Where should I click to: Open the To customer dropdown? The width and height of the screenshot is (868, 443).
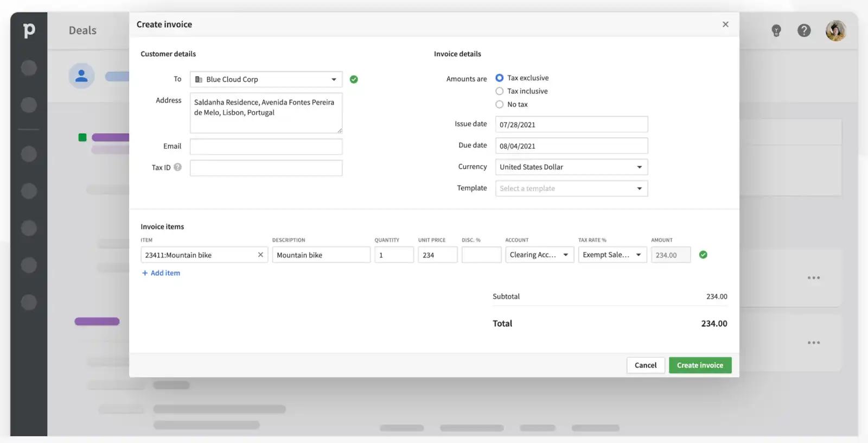point(266,79)
